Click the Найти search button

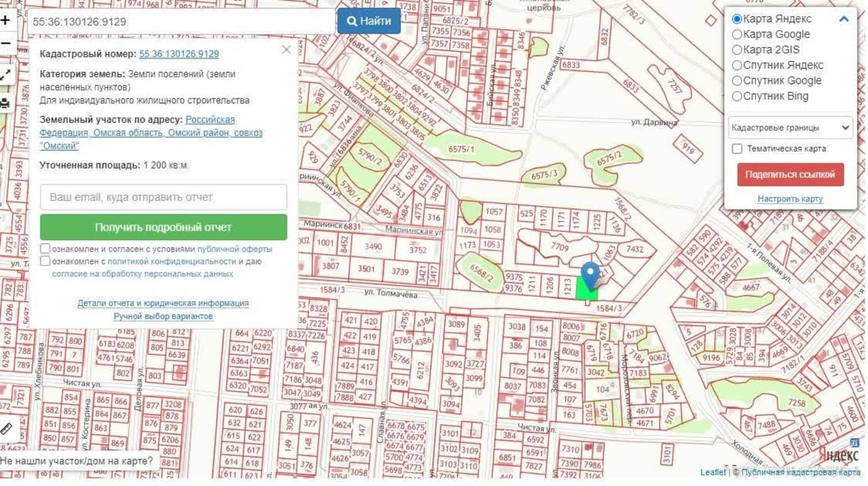369,21
